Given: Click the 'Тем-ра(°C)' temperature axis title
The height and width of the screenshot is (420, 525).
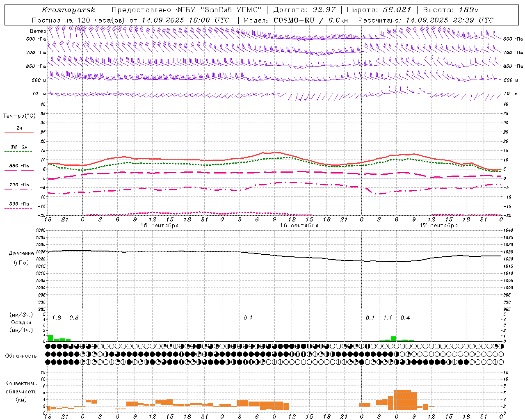Looking at the screenshot, I should [x=19, y=116].
